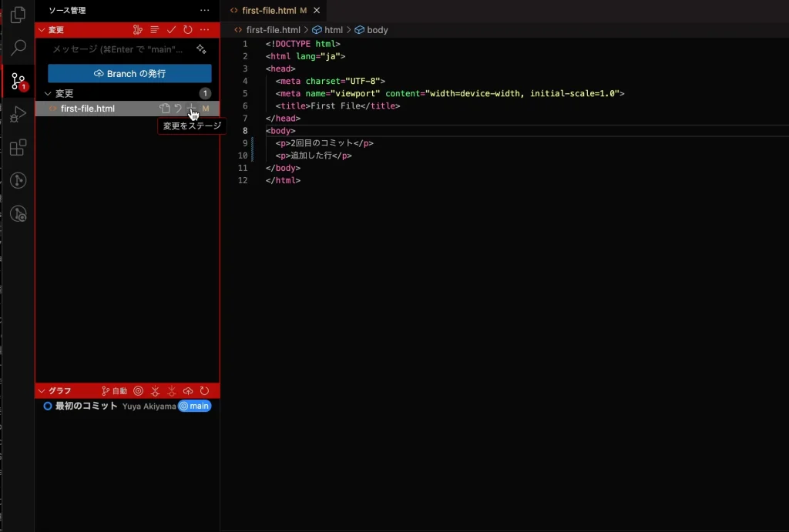The width and height of the screenshot is (789, 532).
Task: Click the 追加した行 paragraph line
Action: pos(314,156)
